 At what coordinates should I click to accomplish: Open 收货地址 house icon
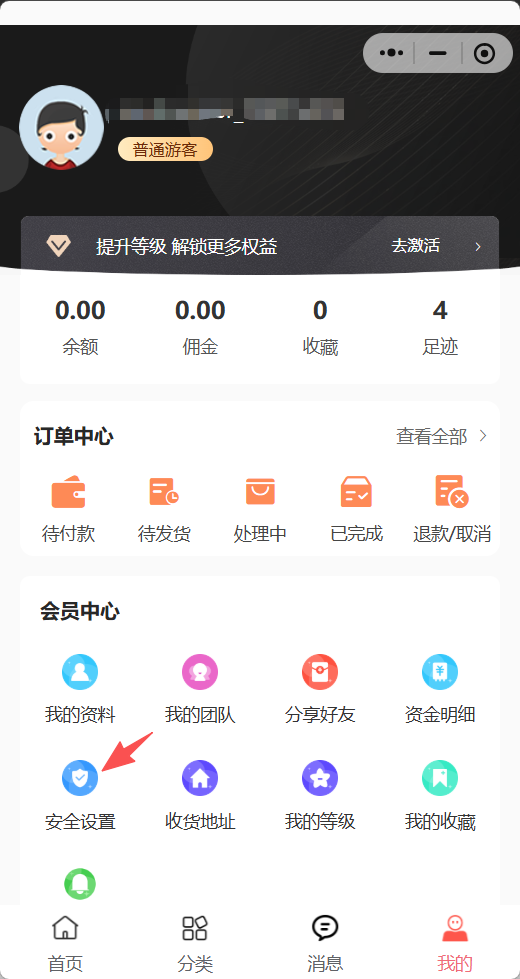point(200,778)
